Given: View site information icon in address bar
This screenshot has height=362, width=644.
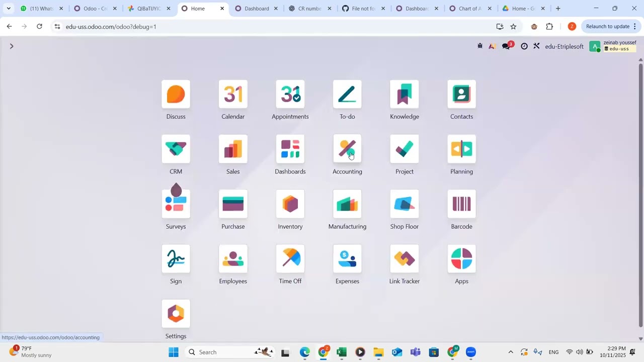Looking at the screenshot, I should [x=57, y=26].
